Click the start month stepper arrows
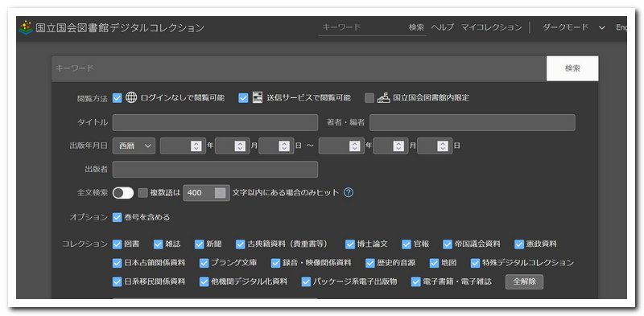This screenshot has width=644, height=316. click(x=240, y=146)
